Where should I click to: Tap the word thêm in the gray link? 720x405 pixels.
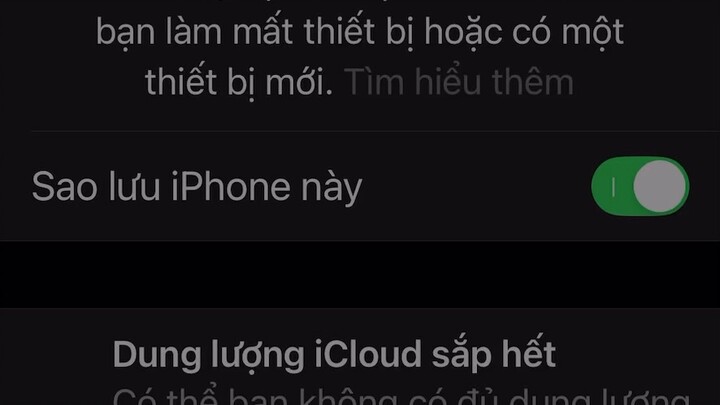[x=533, y=82]
